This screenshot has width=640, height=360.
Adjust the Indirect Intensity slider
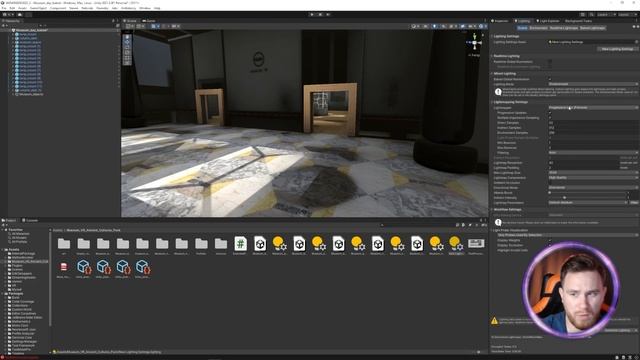[x=587, y=198]
